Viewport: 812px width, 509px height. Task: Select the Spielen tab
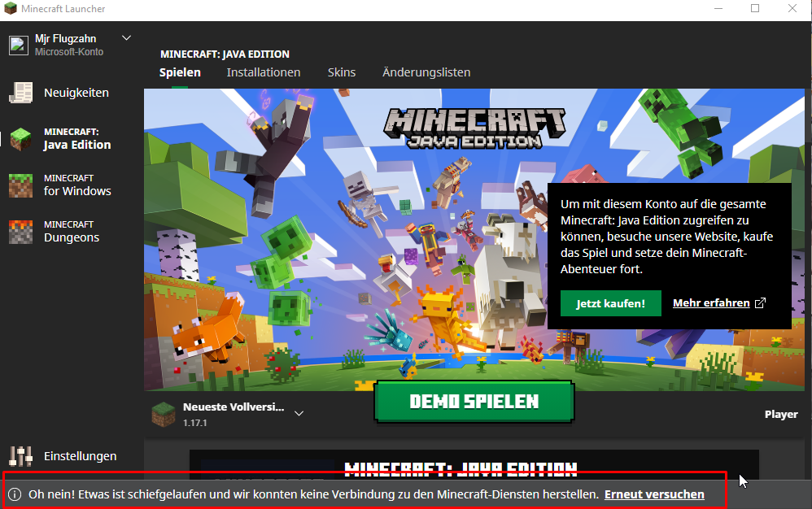[x=180, y=72]
